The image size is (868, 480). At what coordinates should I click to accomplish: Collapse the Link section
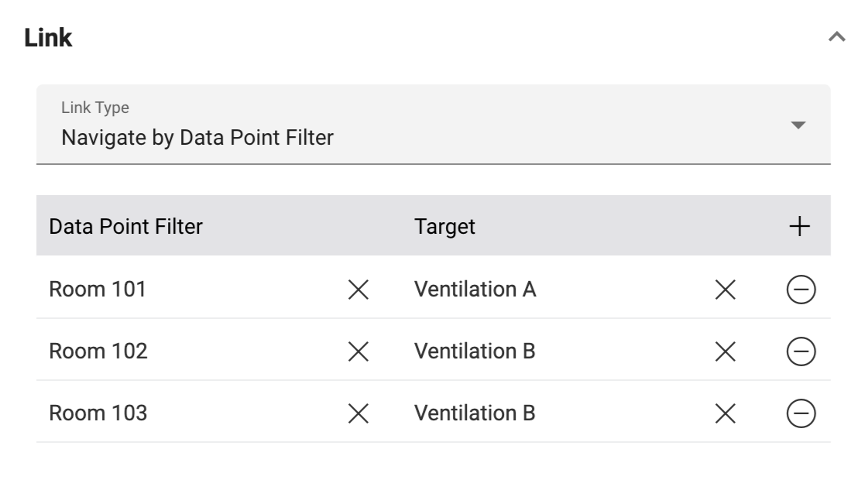click(x=836, y=37)
